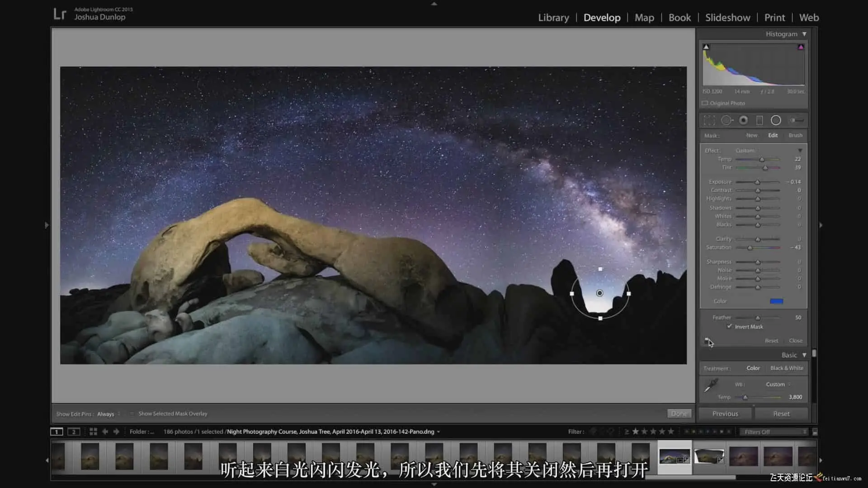Image resolution: width=868 pixels, height=488 pixels.
Task: Toggle the Invert Mask checkbox
Action: (x=729, y=326)
